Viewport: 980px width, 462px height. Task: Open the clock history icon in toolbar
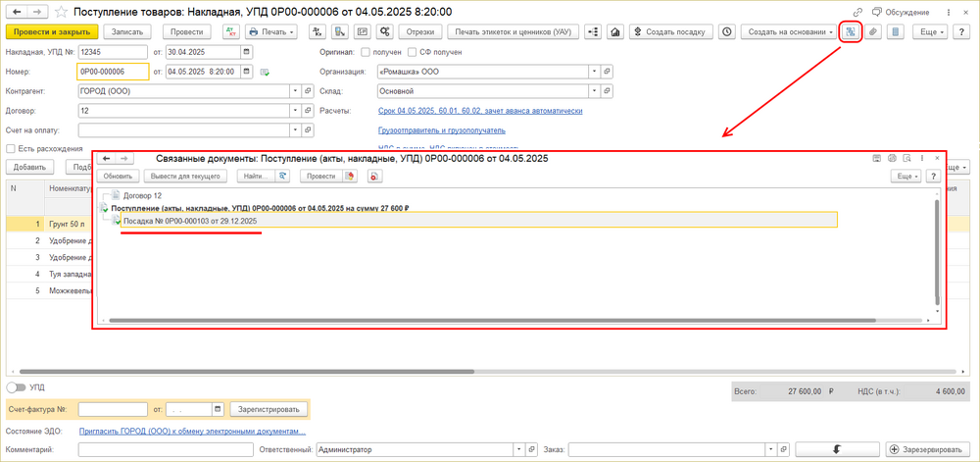(725, 32)
